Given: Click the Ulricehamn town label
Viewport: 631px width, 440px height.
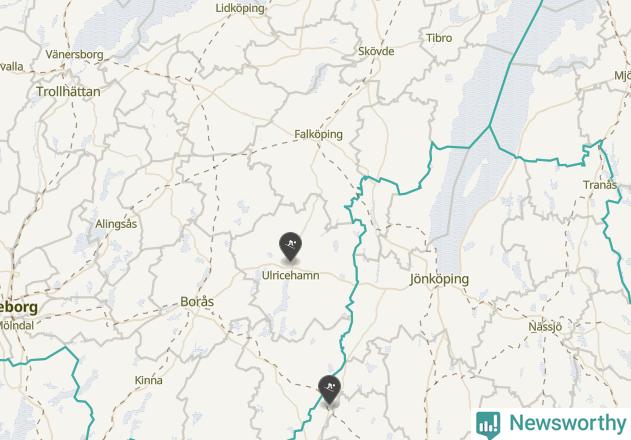Looking at the screenshot, I should 291,275.
